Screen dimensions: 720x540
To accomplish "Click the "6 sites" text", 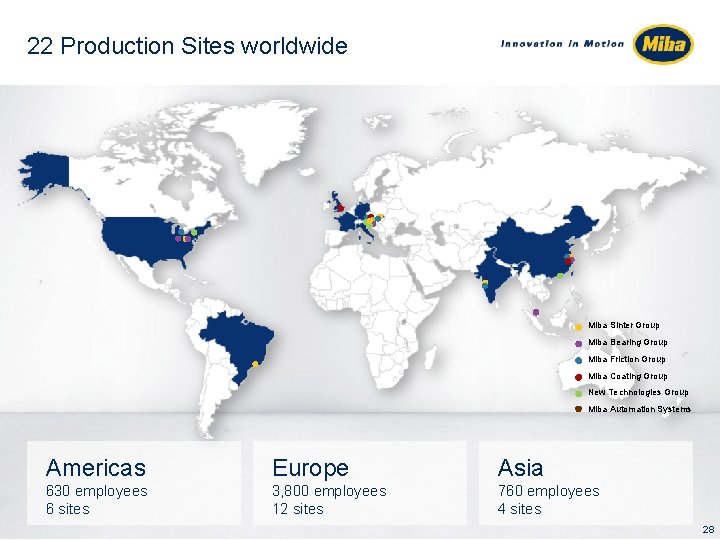I will click(68, 509).
